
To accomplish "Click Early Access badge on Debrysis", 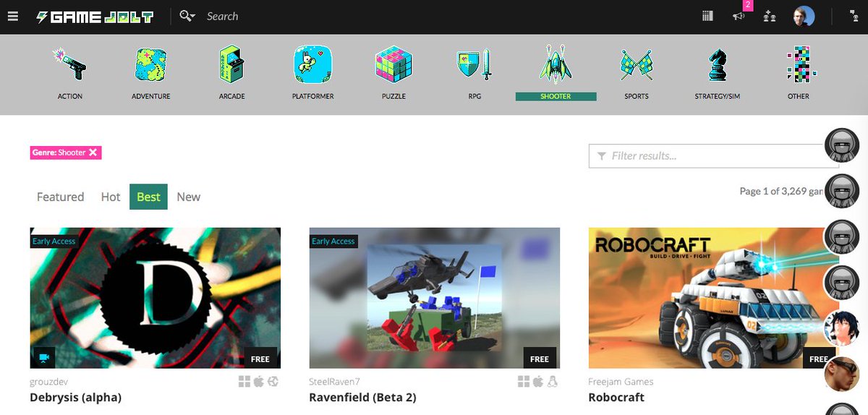I will 54,241.
